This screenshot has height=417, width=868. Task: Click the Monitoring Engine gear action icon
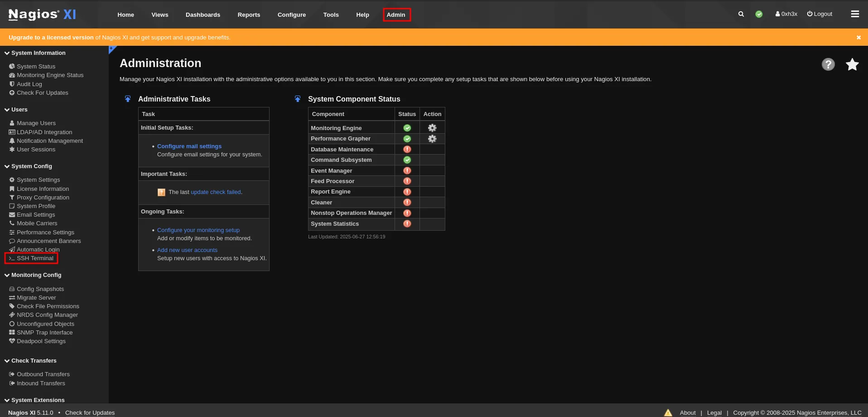432,128
